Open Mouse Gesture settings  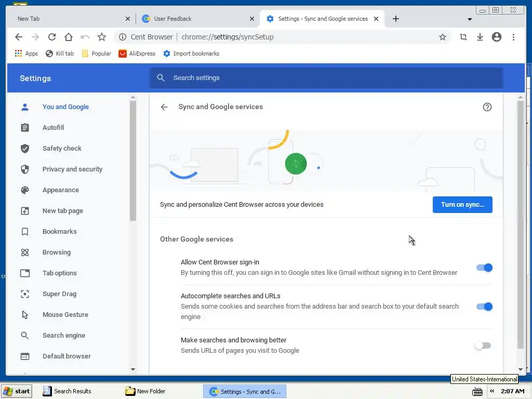[65, 315]
